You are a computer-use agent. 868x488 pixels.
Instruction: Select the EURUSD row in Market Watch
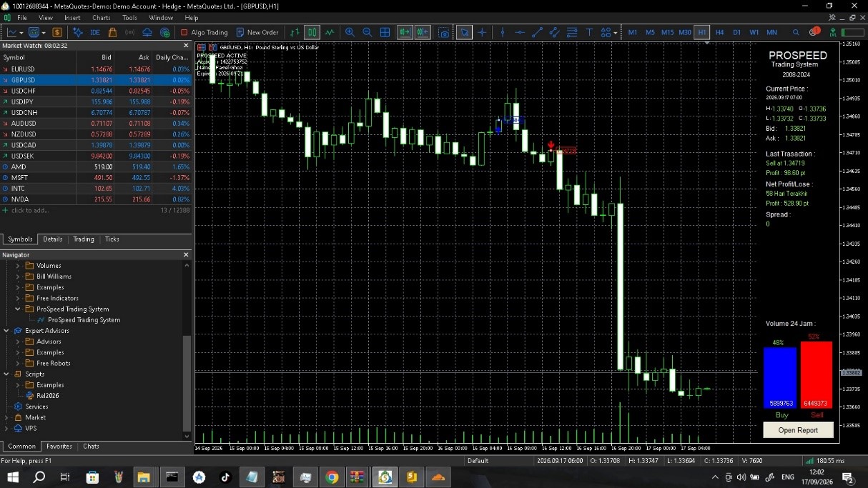pos(96,69)
